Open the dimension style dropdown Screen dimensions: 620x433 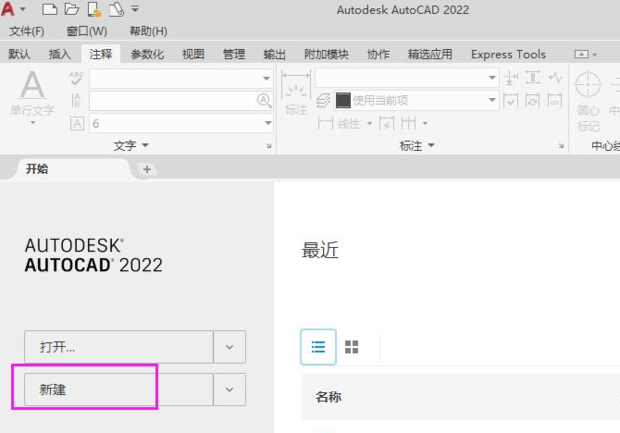406,78
